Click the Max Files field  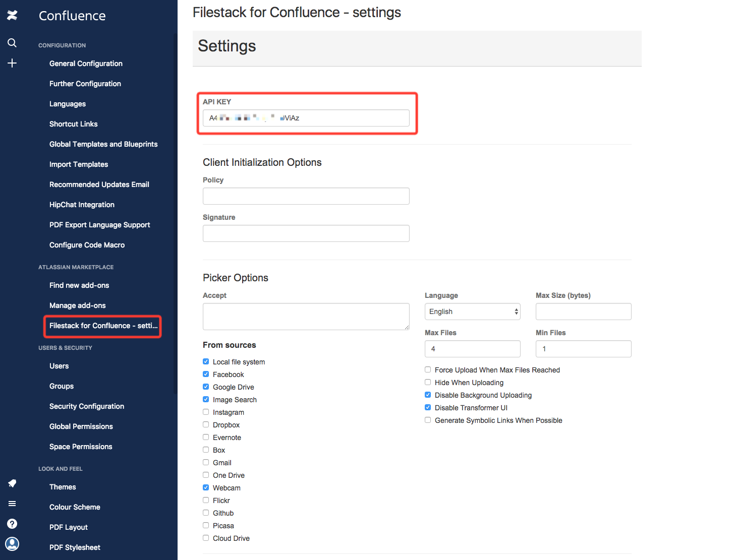pos(473,349)
